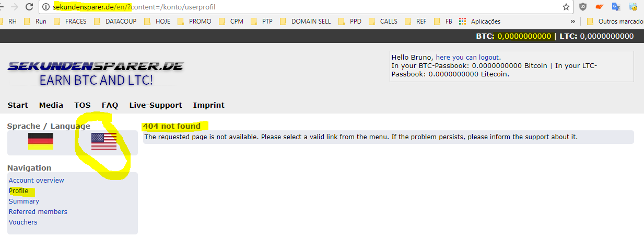Open the PROMO bookmark folder

point(195,21)
